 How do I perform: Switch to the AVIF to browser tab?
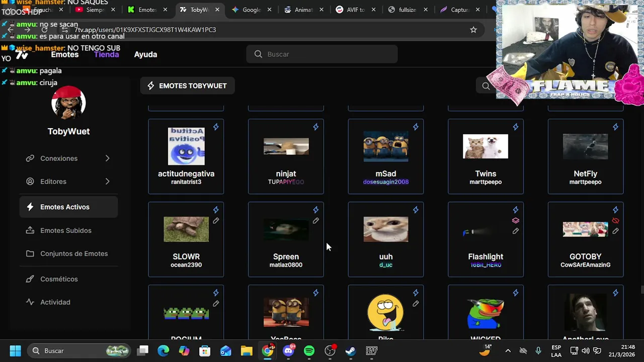pos(355,10)
